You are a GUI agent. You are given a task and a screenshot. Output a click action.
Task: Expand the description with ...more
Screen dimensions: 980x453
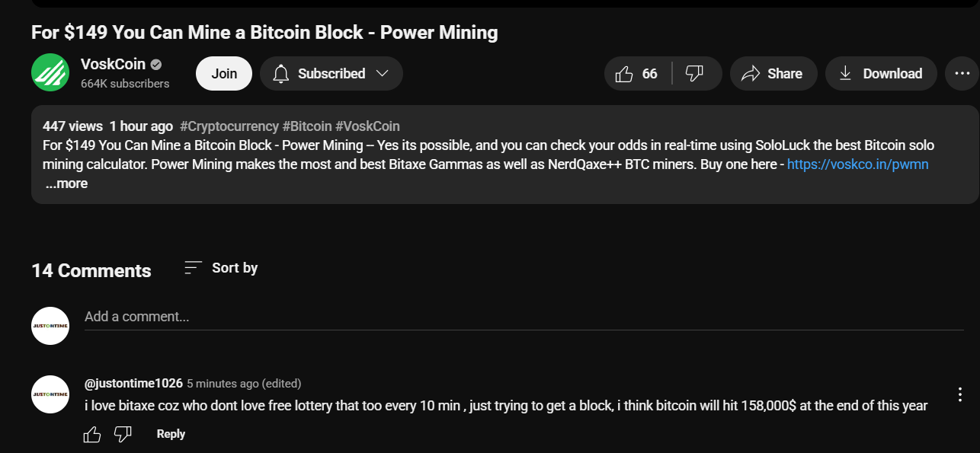(x=66, y=183)
